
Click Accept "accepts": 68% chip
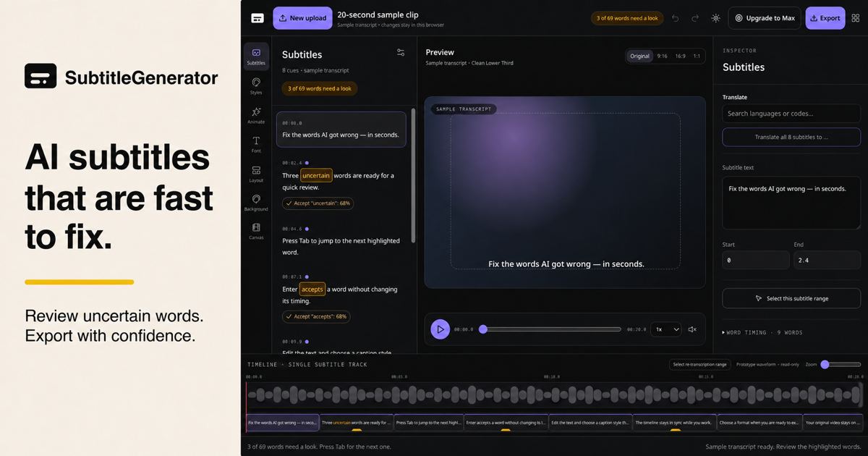pyautogui.click(x=316, y=316)
